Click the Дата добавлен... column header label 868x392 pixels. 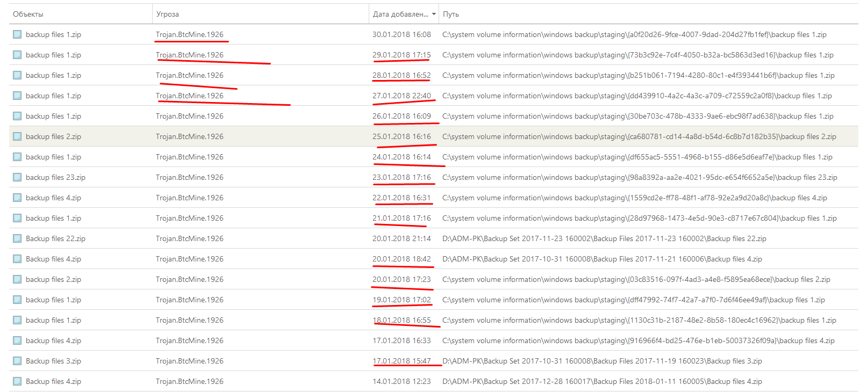[x=400, y=14]
